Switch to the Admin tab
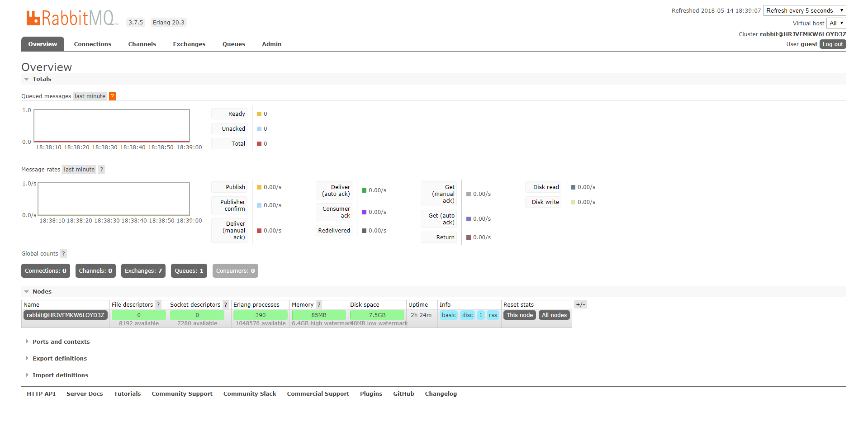 pyautogui.click(x=272, y=44)
